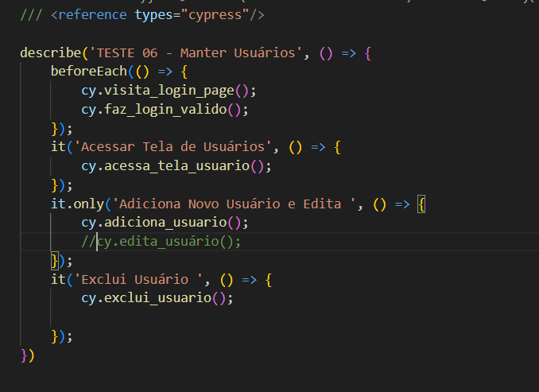
Task: Click the cy.acessa_tela_usuario() call
Action: click(176, 166)
